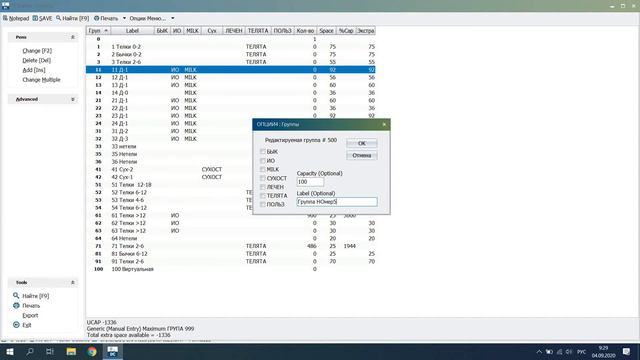Select row 51 Телки 12-18
The height and width of the screenshot is (360, 640).
169,184
